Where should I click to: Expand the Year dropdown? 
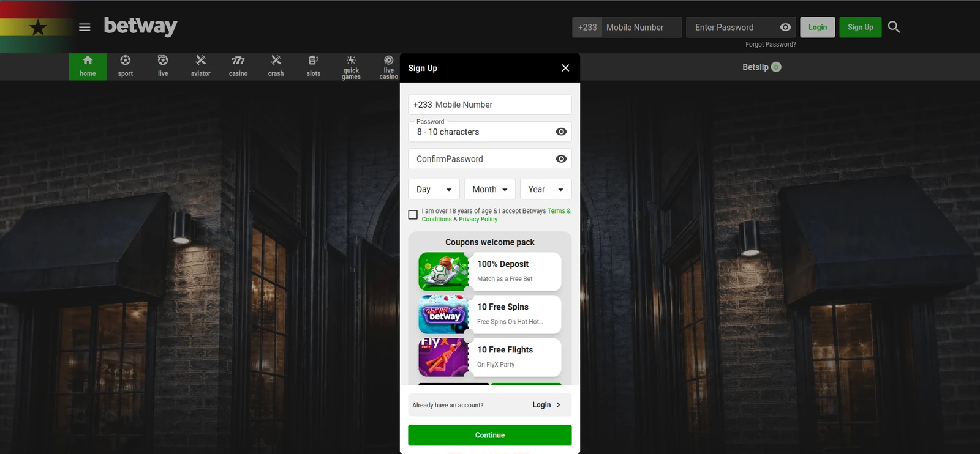[x=546, y=189]
